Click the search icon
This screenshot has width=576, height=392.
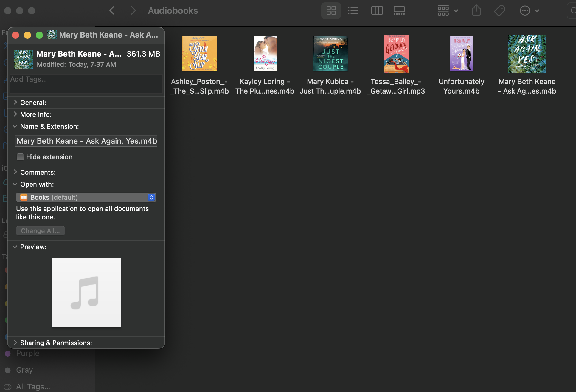click(x=572, y=10)
